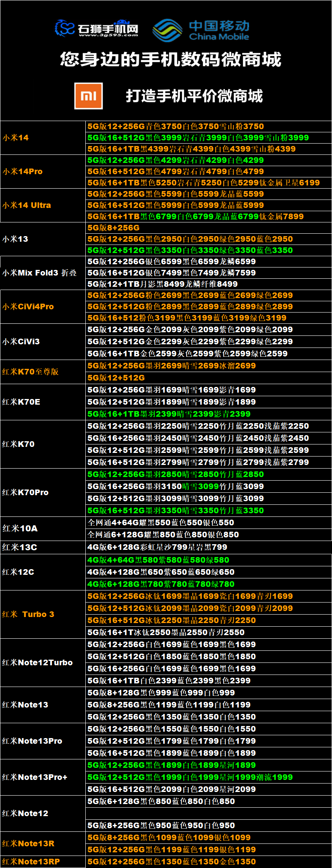The height and width of the screenshot is (868, 332).
Task: Select row "5G版16+512G银色7499黑色7499龙鳞7599"
Action: (209, 273)
